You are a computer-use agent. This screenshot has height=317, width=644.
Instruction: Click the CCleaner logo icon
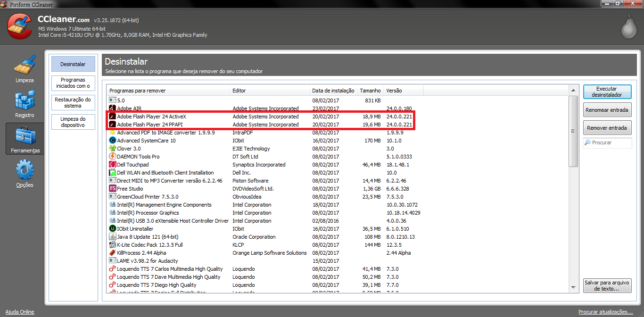20,26
